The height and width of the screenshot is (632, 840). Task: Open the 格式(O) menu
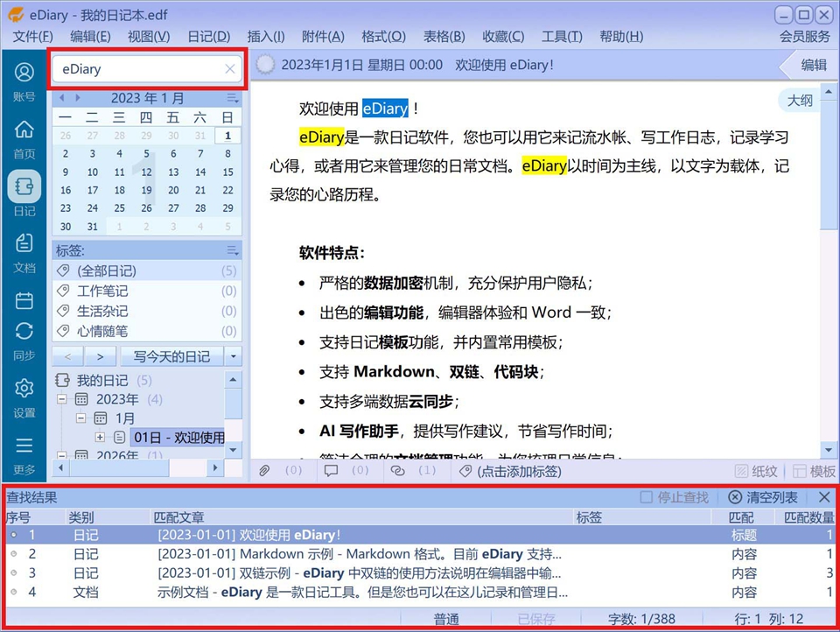(383, 37)
